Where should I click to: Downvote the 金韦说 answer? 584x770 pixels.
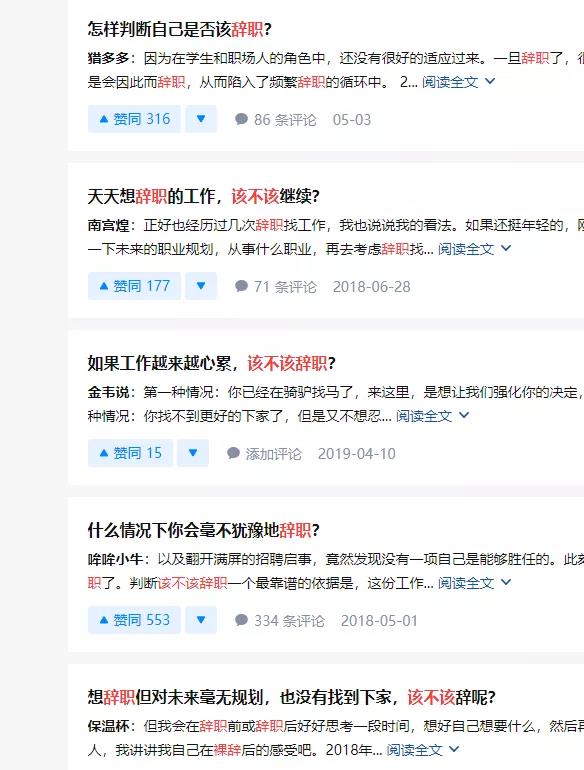point(193,453)
